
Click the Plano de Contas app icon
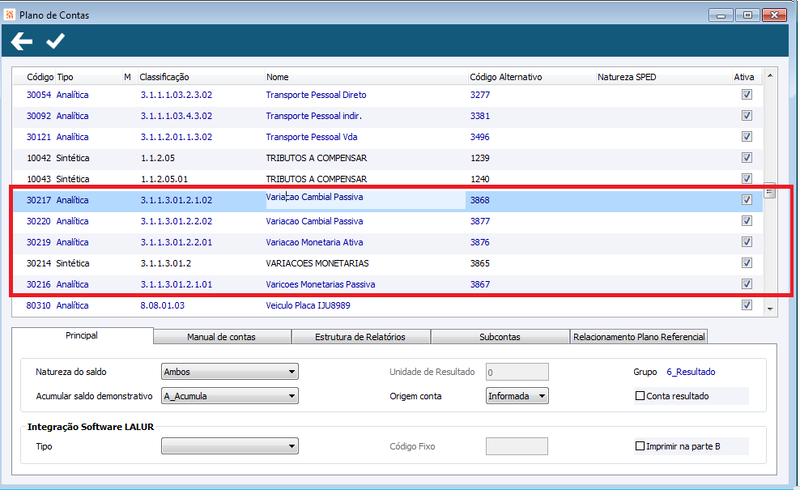[9, 15]
